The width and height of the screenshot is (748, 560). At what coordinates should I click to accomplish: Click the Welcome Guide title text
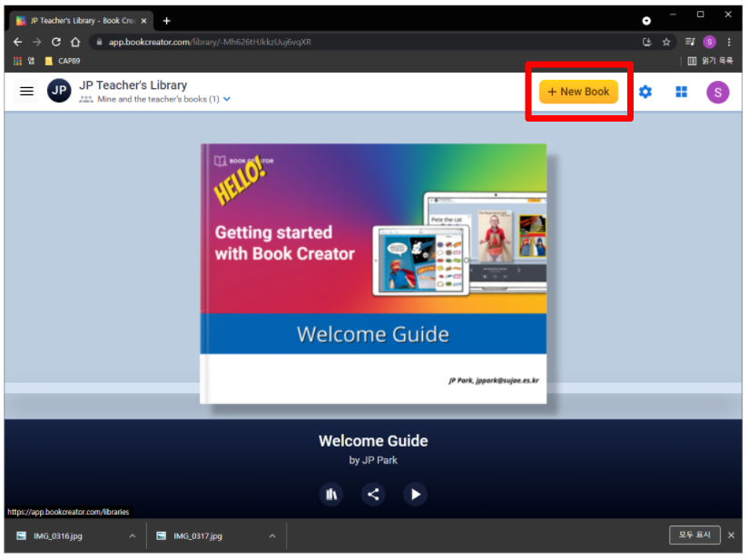click(373, 441)
